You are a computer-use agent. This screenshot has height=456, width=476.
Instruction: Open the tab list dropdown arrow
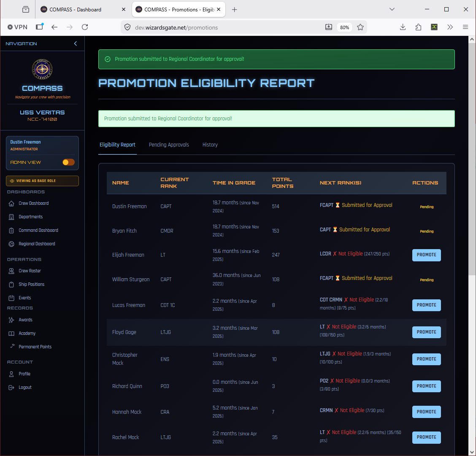click(x=392, y=9)
